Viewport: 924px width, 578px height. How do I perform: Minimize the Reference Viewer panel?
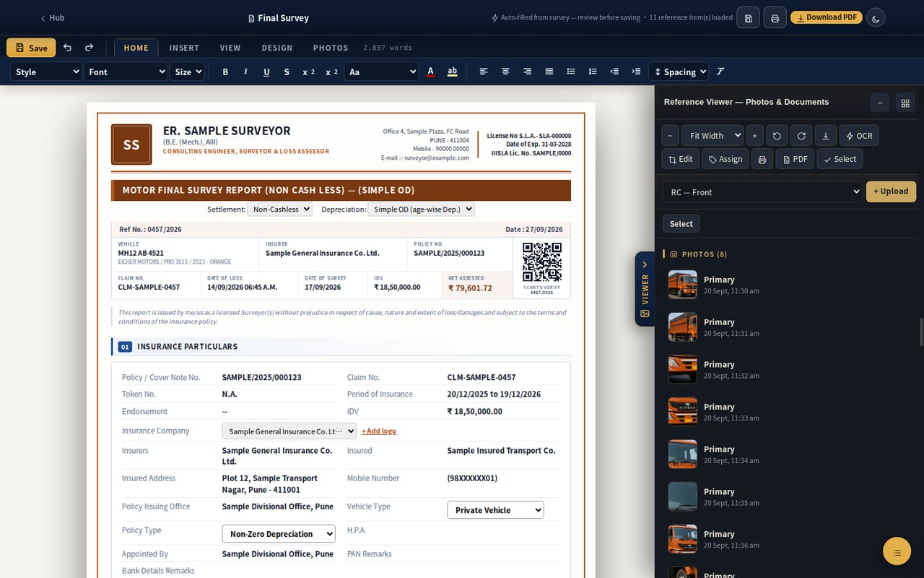point(879,103)
